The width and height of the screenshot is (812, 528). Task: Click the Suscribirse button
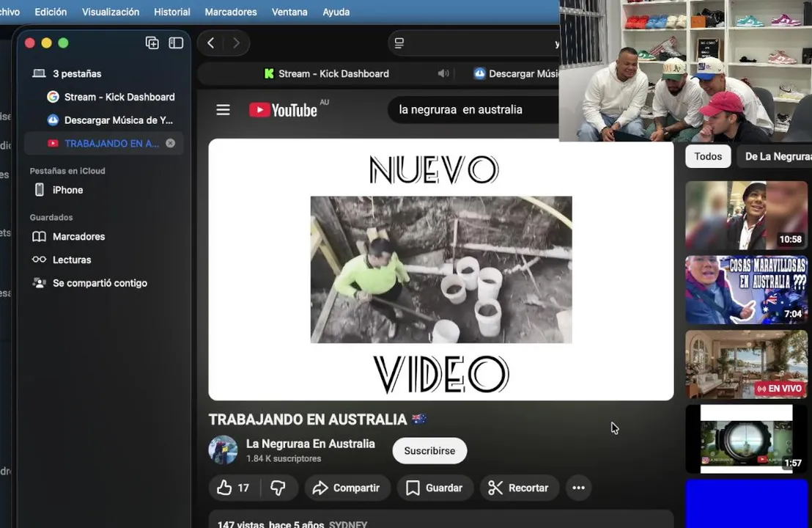coord(430,451)
